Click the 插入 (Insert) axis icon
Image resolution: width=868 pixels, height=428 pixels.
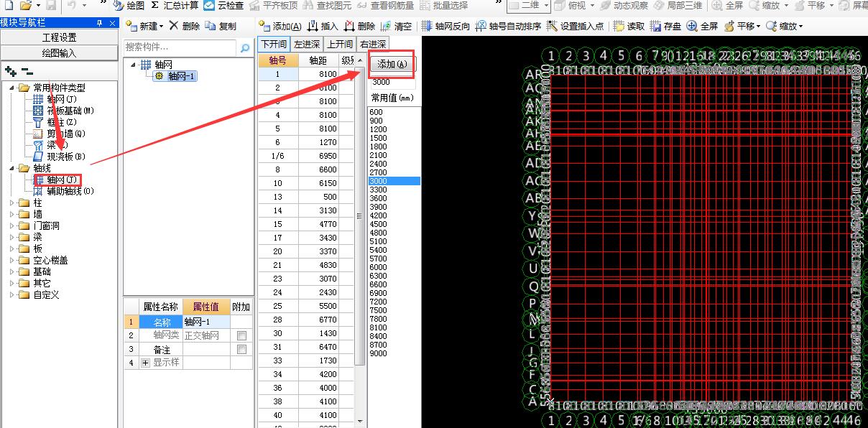[313, 27]
